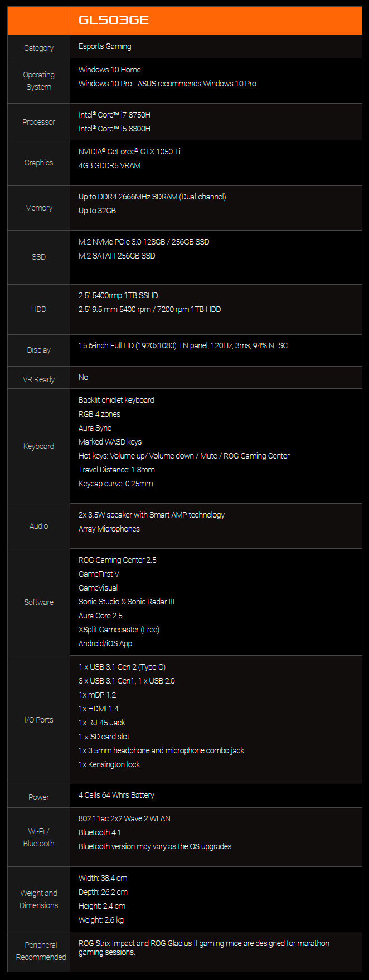This screenshot has height=980, width=369.
Task: Click the Graphics row label
Action: (38, 163)
